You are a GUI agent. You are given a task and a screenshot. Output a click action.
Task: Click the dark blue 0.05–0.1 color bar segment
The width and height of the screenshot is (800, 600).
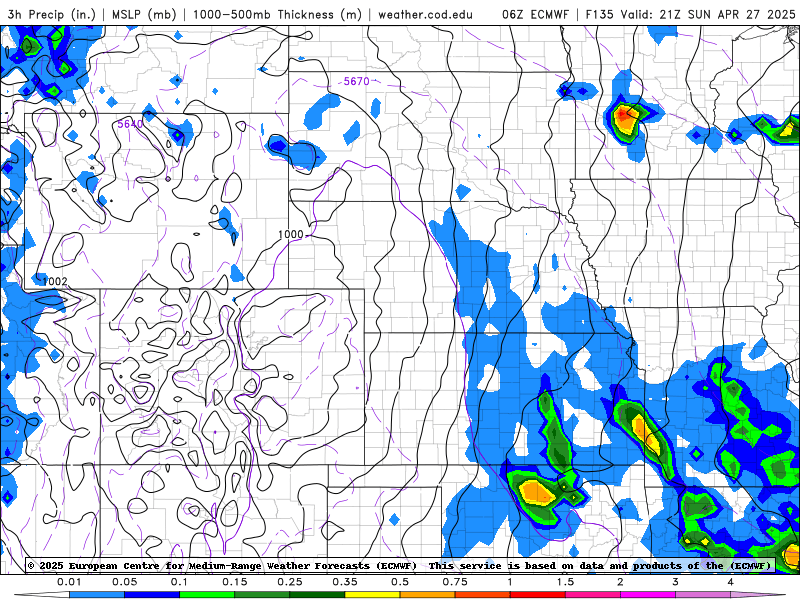pyautogui.click(x=152, y=595)
